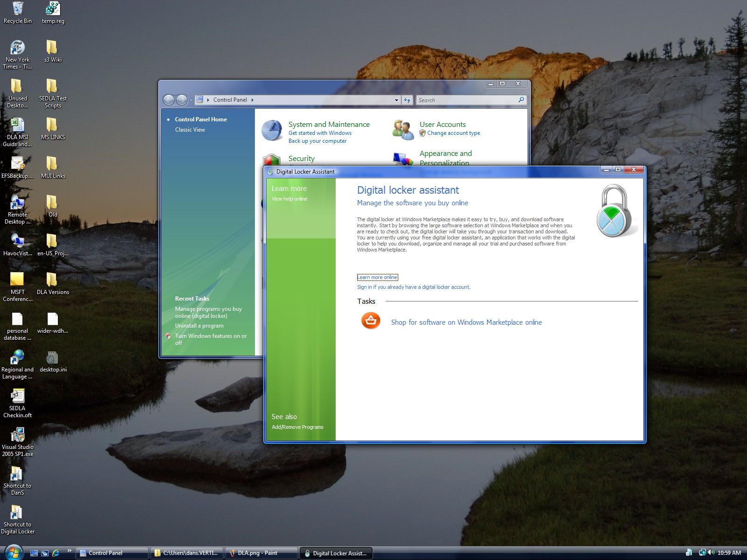Click Sign in if you already have account
747x560 pixels.
tap(414, 287)
